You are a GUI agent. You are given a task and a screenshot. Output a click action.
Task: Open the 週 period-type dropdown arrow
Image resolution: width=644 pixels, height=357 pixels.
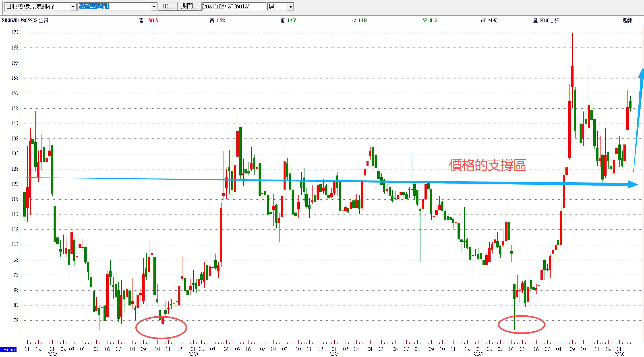290,6
